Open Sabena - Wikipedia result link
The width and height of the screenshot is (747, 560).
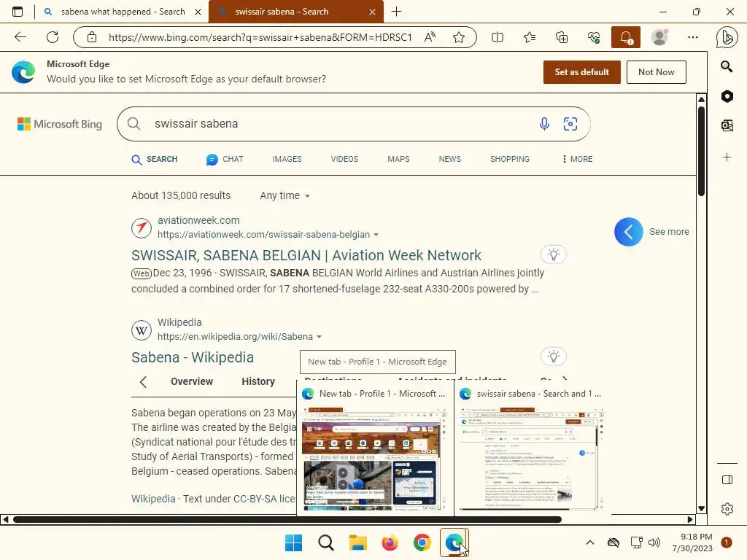point(193,357)
